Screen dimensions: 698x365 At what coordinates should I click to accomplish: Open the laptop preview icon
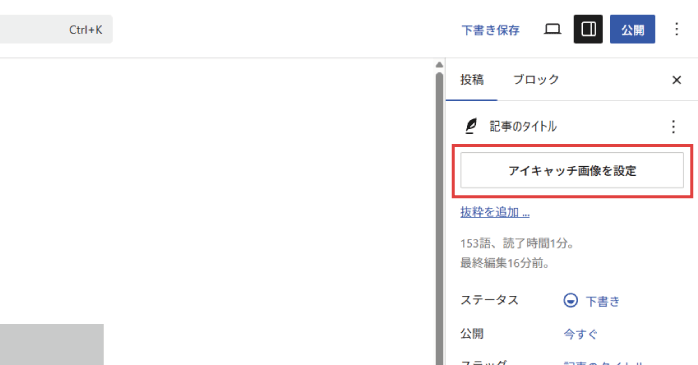[x=552, y=29]
